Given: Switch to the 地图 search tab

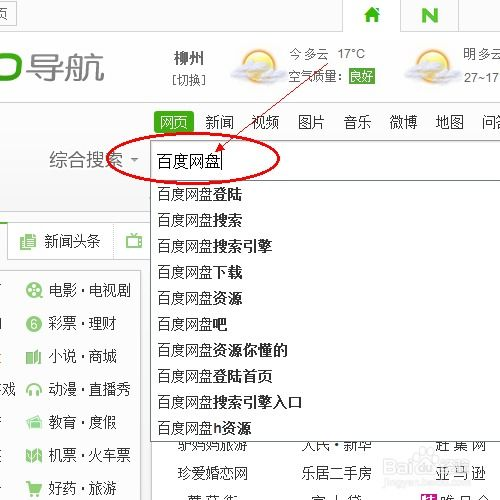Looking at the screenshot, I should tap(449, 122).
